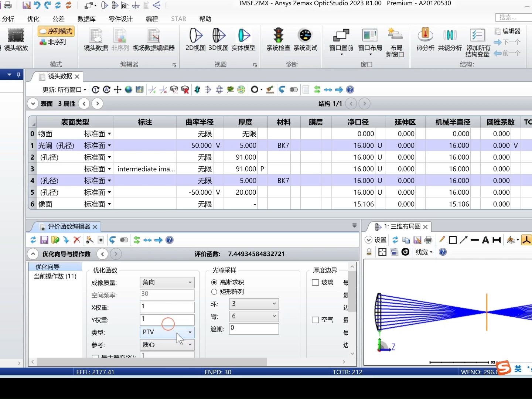Collapse the optimization wizard section
The width and height of the screenshot is (532, 399).
coord(33,254)
